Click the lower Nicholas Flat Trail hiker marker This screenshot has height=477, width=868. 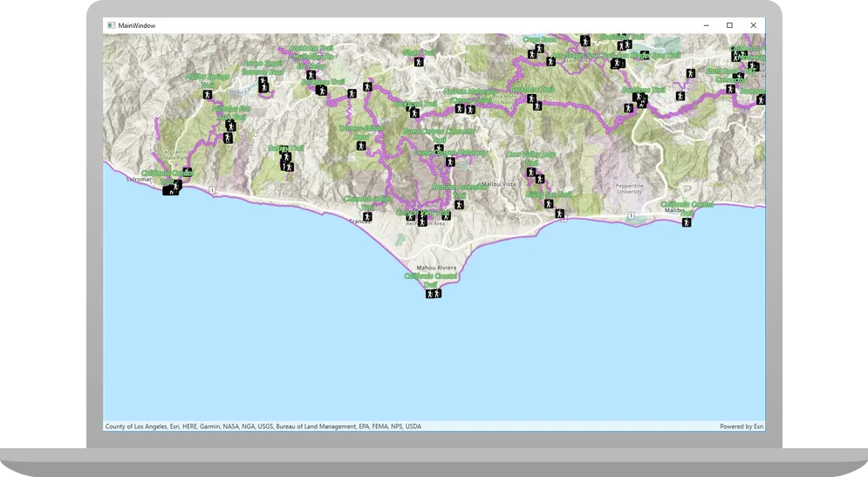tap(228, 138)
